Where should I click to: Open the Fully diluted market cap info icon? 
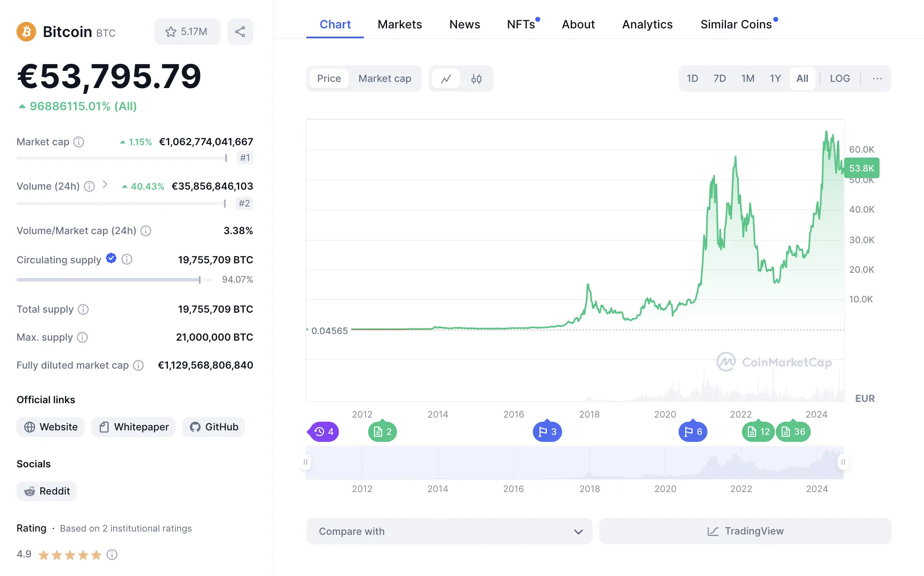pyautogui.click(x=138, y=365)
